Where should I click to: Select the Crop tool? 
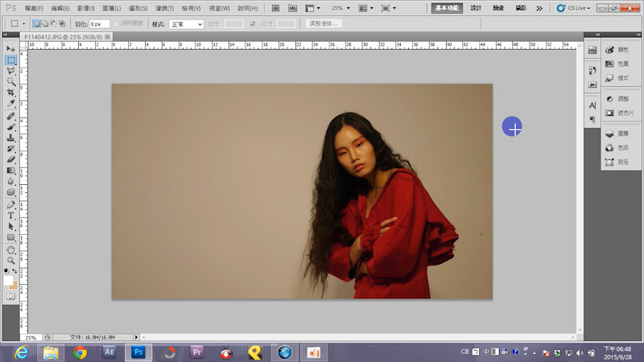point(10,93)
